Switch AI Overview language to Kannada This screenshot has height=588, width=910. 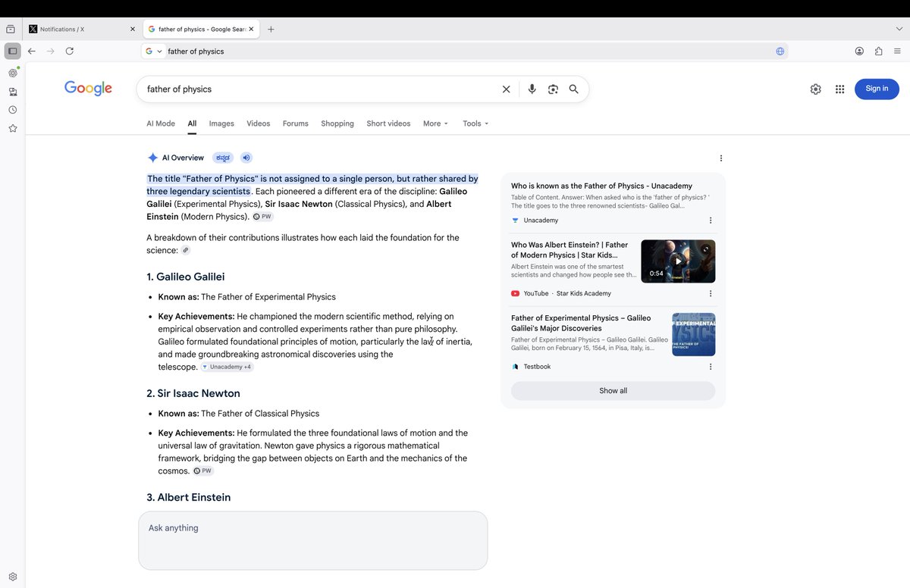click(x=223, y=158)
